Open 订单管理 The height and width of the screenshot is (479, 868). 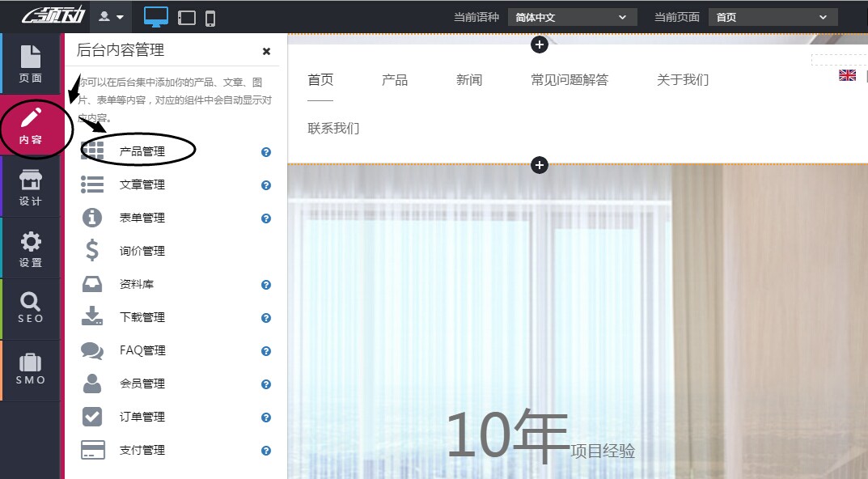pyautogui.click(x=143, y=417)
